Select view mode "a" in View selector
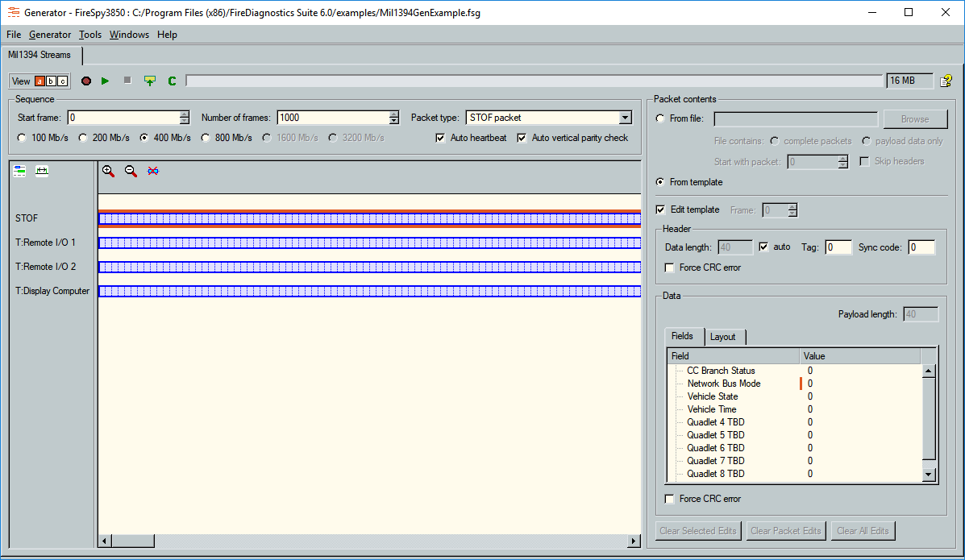965x560 pixels. click(40, 81)
